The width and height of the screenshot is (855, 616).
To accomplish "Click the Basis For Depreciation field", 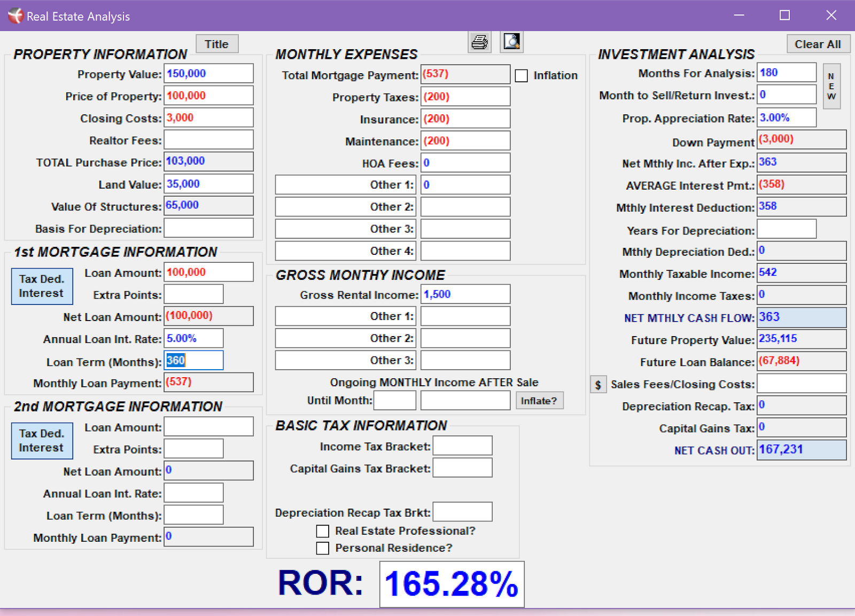I will tap(209, 228).
